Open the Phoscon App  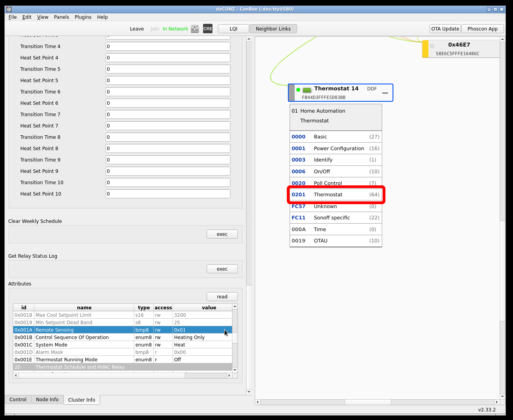click(482, 29)
